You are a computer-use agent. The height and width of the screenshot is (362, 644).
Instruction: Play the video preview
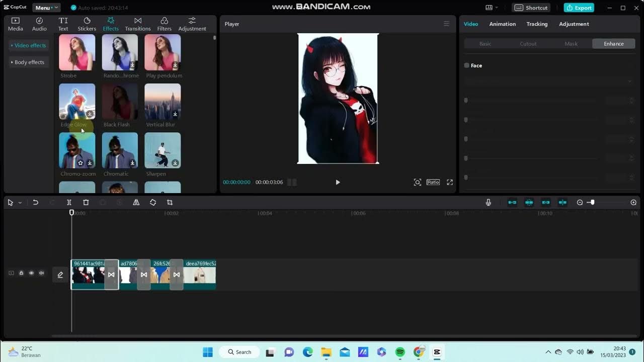coord(338,182)
